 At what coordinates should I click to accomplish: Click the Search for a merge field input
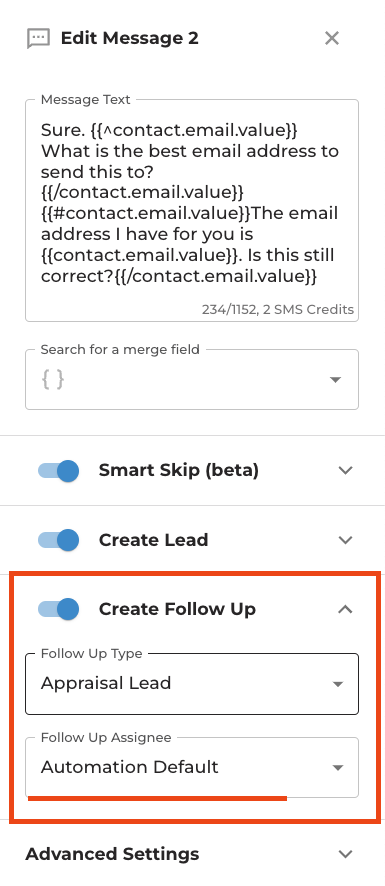point(192,379)
